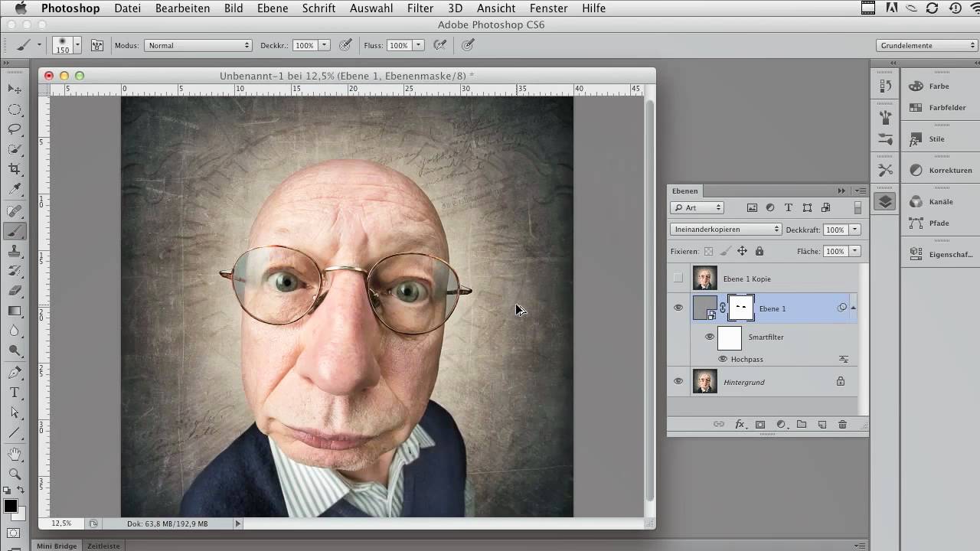Select the Hand tool

tap(15, 455)
